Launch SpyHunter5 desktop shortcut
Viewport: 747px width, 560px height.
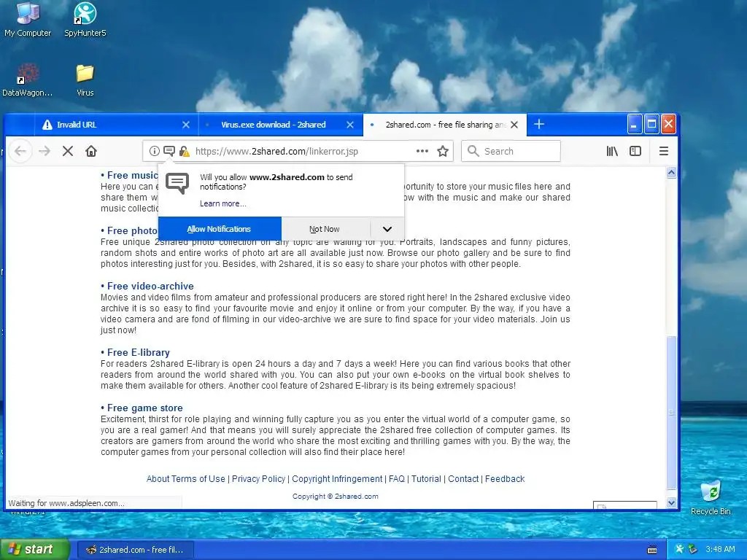pos(85,19)
